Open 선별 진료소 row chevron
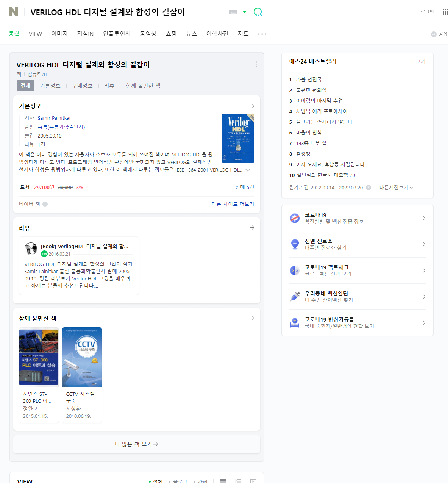Image resolution: width=448 pixels, height=483 pixels. coord(424,244)
